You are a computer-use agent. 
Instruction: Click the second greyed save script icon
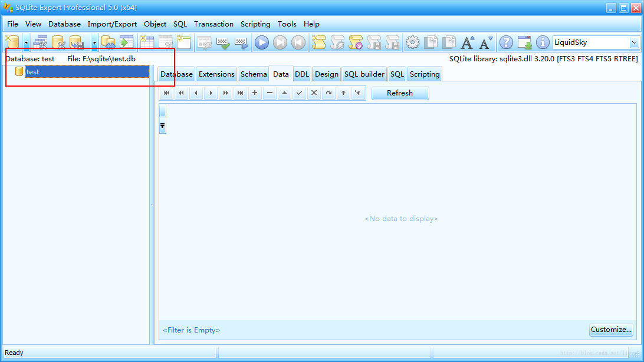tap(393, 42)
